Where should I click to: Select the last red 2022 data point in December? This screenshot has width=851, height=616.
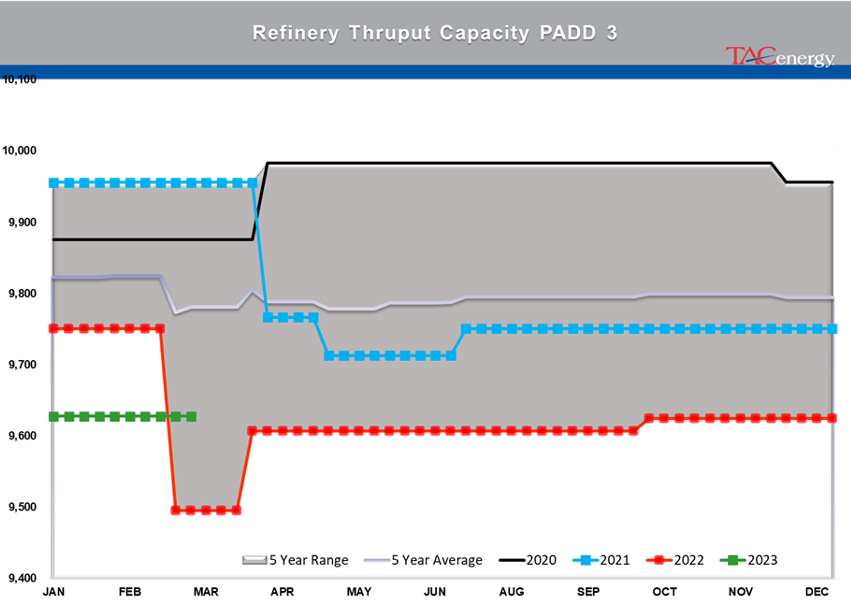pyautogui.click(x=832, y=418)
